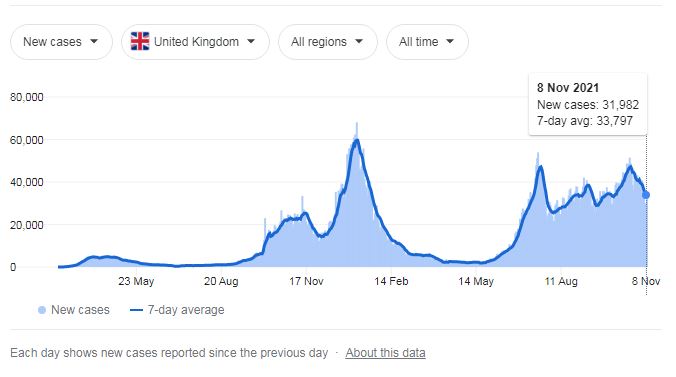
Task: Click the United Kingdom flag icon
Action: [x=140, y=41]
